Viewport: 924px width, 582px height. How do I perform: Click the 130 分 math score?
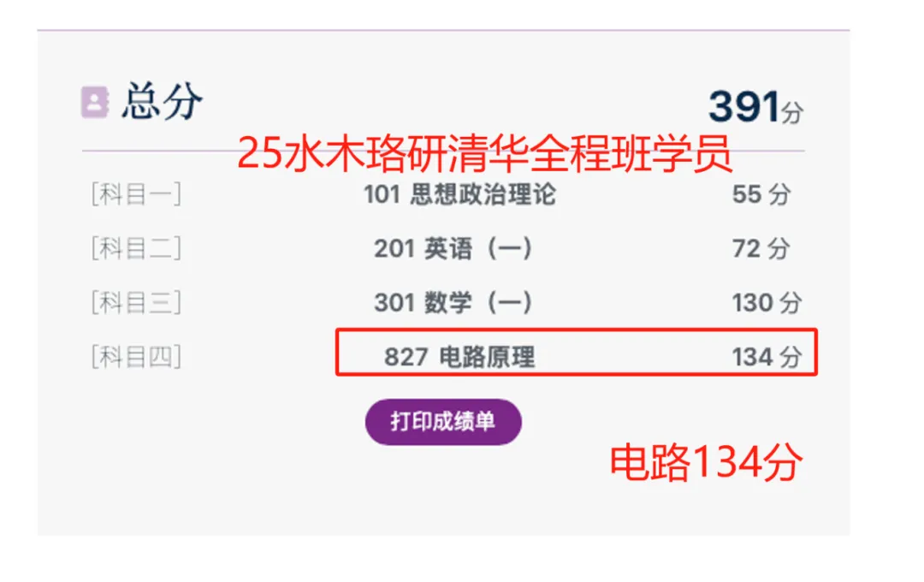(x=767, y=302)
